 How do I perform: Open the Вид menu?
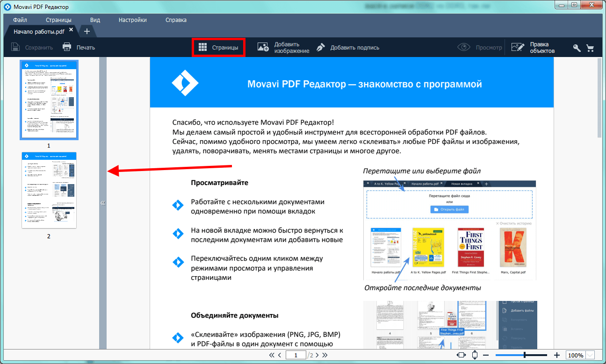tap(95, 20)
